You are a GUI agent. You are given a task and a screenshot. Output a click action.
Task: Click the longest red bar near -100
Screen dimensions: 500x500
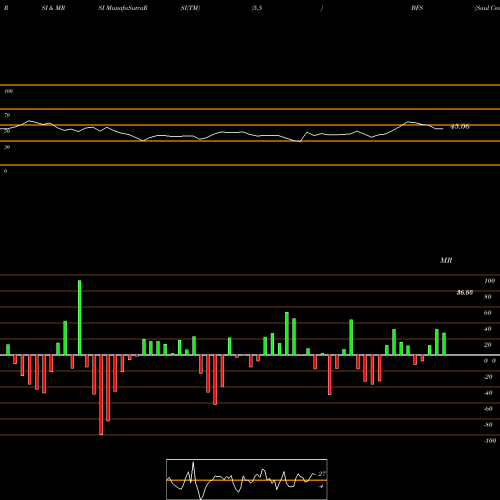coord(101,395)
